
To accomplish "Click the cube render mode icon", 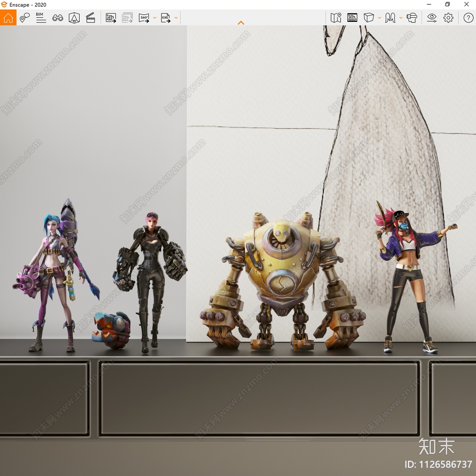I will coord(369,18).
